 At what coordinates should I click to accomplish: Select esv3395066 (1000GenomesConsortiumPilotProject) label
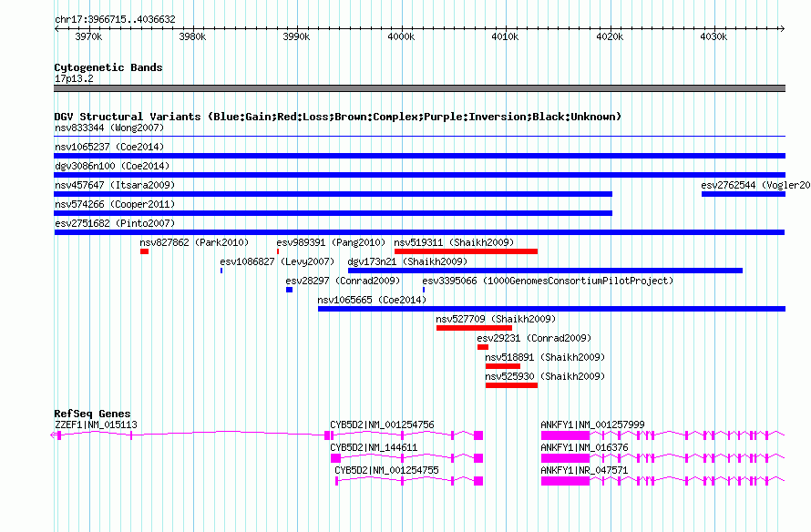click(x=548, y=281)
